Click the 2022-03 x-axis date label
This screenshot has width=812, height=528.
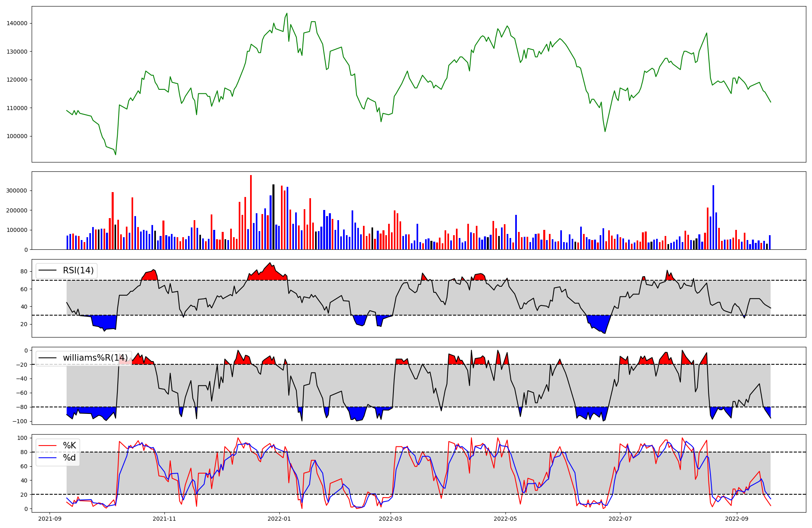pyautogui.click(x=390, y=519)
